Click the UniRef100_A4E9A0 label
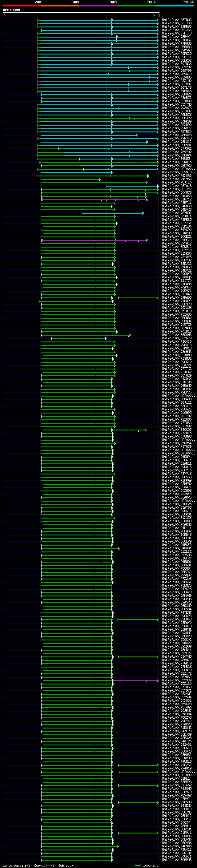The image size is (197, 868). pos(177,846)
